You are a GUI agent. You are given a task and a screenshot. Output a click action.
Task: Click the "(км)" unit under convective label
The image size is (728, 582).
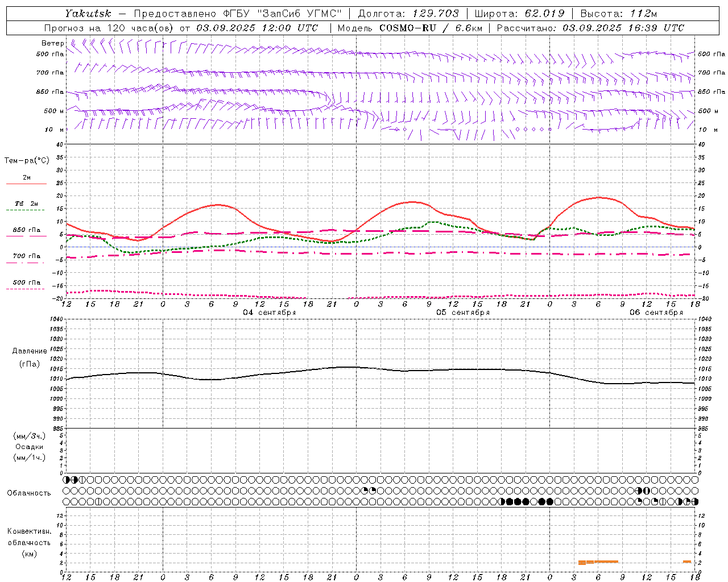tap(29, 554)
